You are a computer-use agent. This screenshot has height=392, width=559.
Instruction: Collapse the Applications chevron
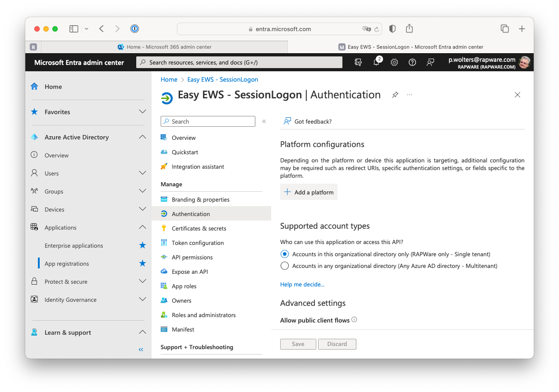(143, 227)
